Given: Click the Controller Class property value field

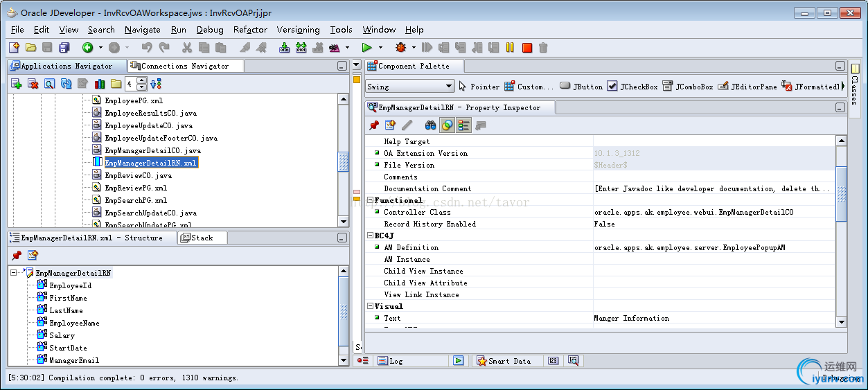Looking at the screenshot, I should tap(714, 212).
